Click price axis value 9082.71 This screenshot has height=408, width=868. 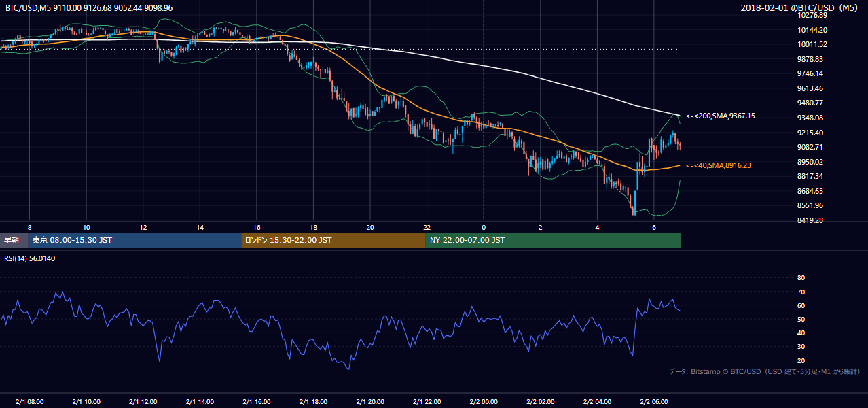[810, 147]
